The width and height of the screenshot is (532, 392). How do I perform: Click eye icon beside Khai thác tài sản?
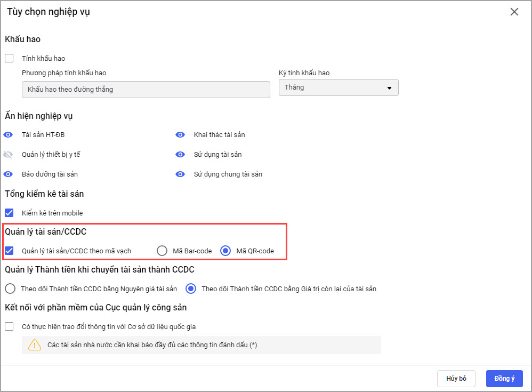click(x=180, y=135)
